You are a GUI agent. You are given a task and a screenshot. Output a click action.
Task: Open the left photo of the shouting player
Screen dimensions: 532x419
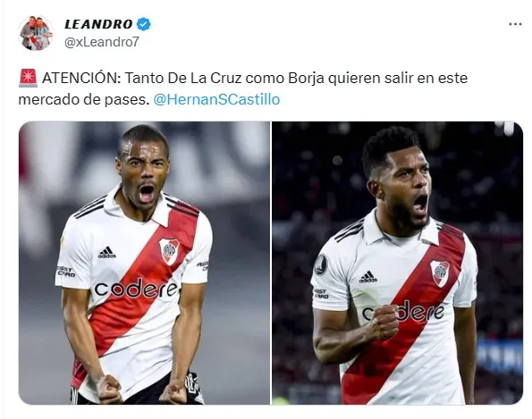144,263
